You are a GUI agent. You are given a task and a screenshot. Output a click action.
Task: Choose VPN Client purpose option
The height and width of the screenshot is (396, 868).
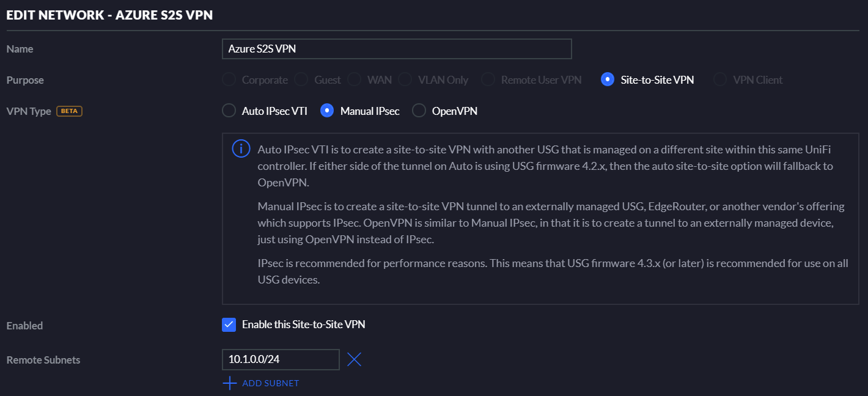point(720,79)
